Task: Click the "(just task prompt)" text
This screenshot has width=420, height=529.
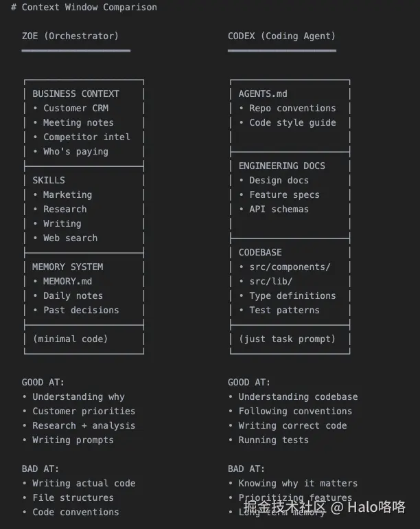Action: [287, 339]
